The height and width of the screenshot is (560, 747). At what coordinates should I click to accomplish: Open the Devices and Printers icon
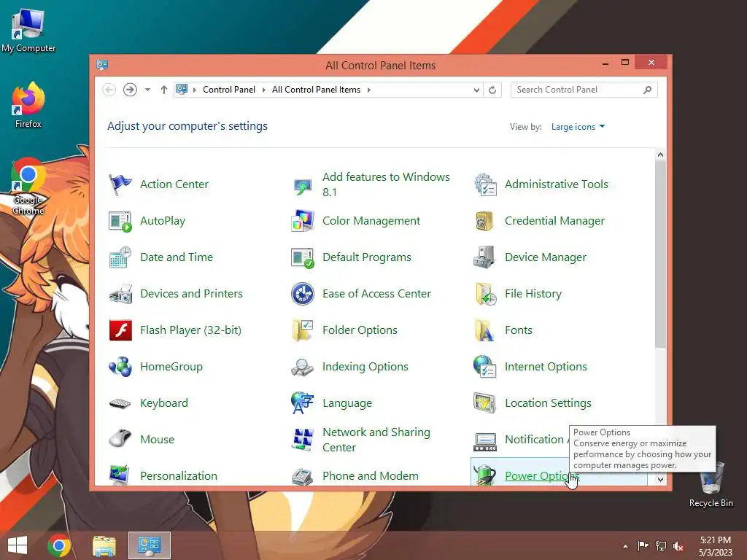tap(120, 294)
